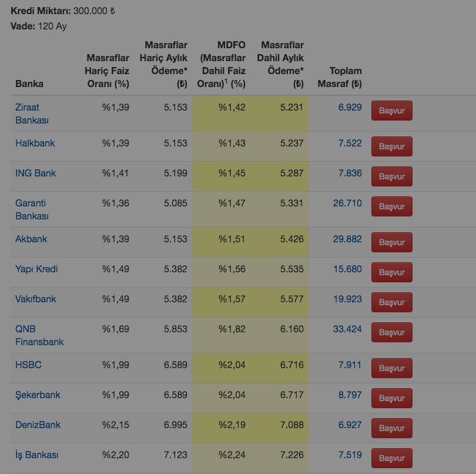
Task: Open Akbank total cost 29.882
Action: [x=347, y=239]
